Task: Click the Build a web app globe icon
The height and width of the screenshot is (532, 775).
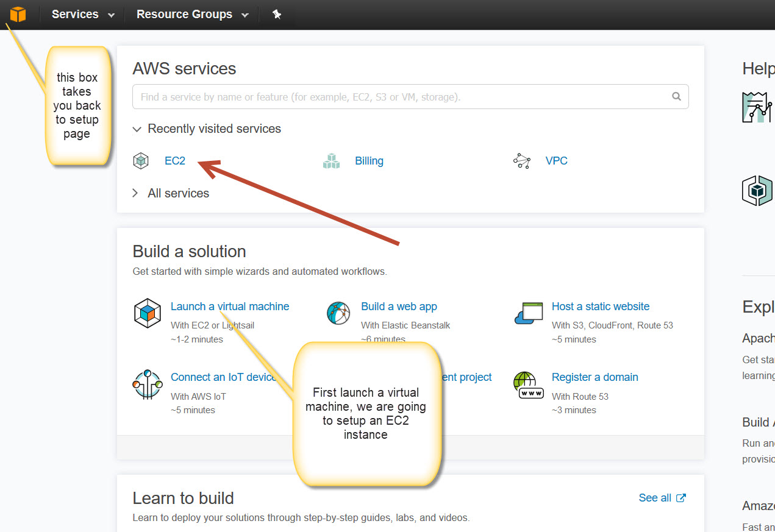Action: pos(338,313)
